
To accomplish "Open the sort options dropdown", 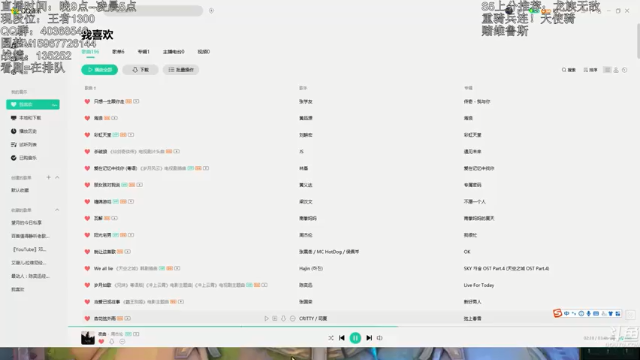I will tap(590, 70).
